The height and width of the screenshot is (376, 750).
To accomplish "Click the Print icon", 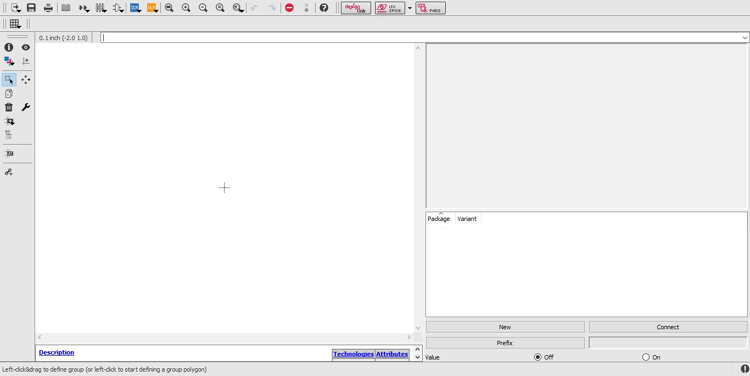I will click(x=48, y=8).
